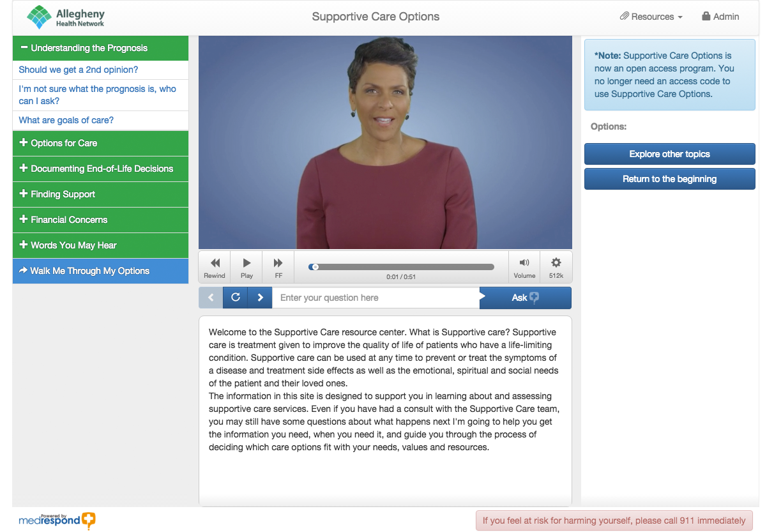Click the Supportive Care Options page title

pos(376,17)
